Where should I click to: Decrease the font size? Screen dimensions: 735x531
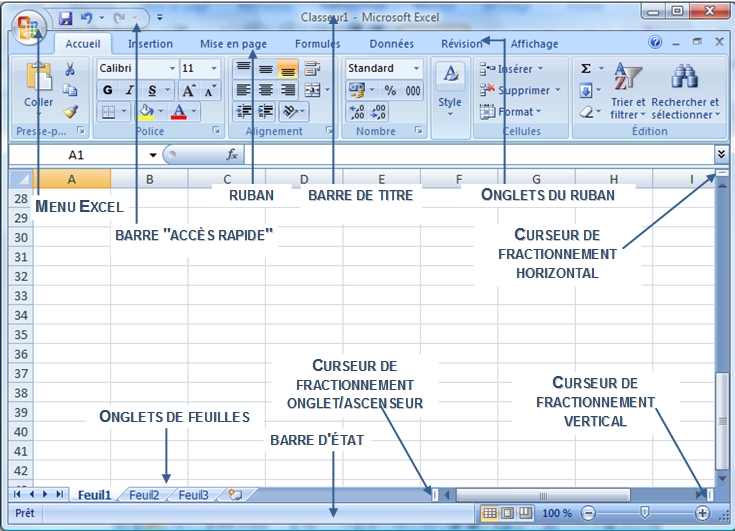point(210,90)
